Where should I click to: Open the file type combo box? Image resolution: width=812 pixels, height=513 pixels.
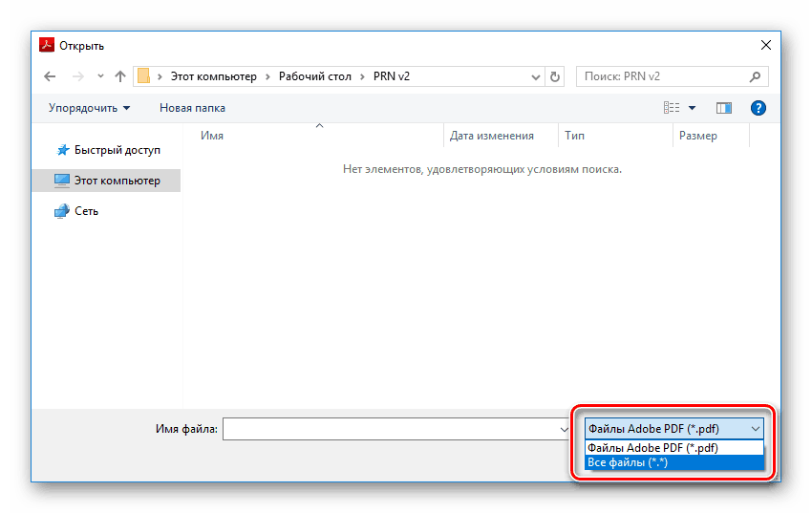point(674,429)
